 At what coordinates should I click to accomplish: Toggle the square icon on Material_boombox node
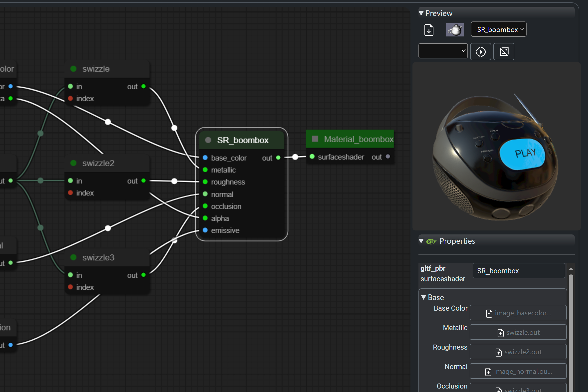(315, 139)
